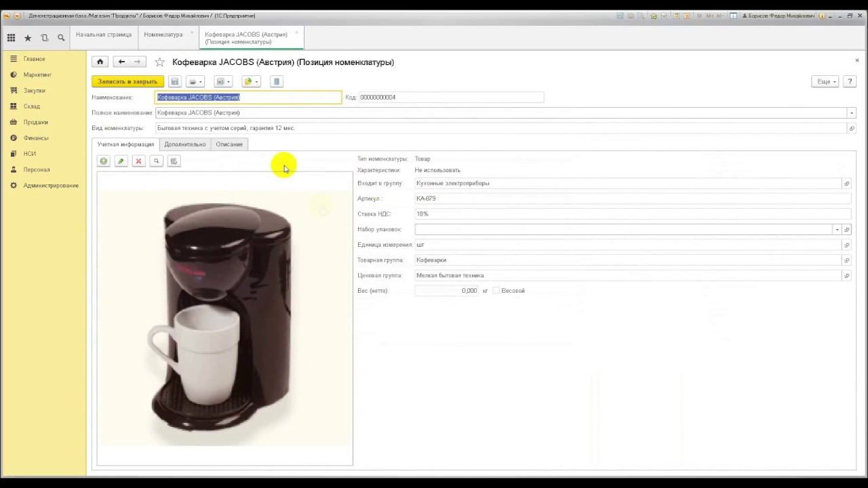Open the yellow info icon in title bar
Screen dimensions: 868x488
(821, 16)
